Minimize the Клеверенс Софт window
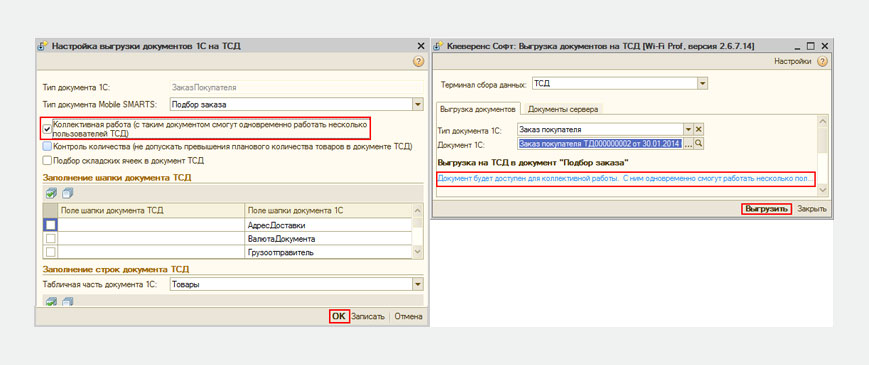Screen dimensions: 869x365 [799, 47]
